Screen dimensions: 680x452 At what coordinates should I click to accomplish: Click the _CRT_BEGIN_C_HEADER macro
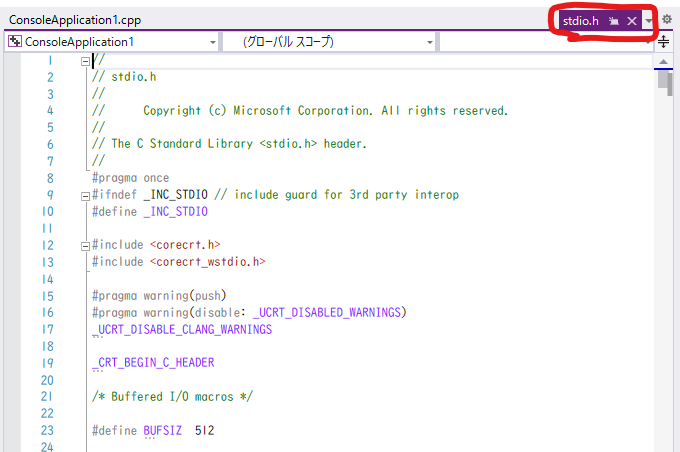click(152, 362)
